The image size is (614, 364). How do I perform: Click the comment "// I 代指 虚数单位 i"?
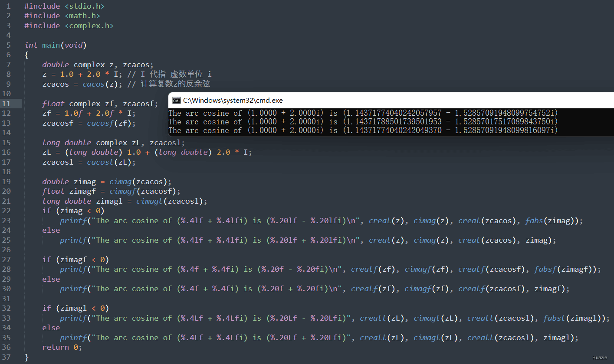coord(170,74)
